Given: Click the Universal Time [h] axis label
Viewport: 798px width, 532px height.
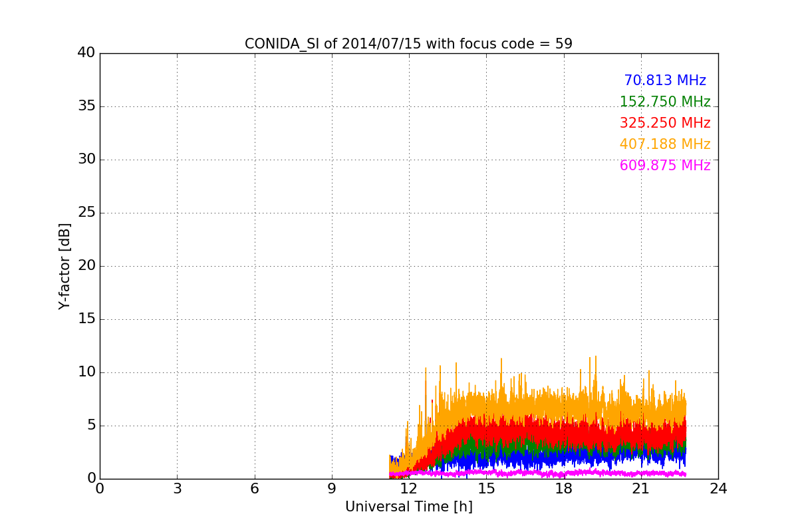Looking at the screenshot, I should (x=409, y=507).
